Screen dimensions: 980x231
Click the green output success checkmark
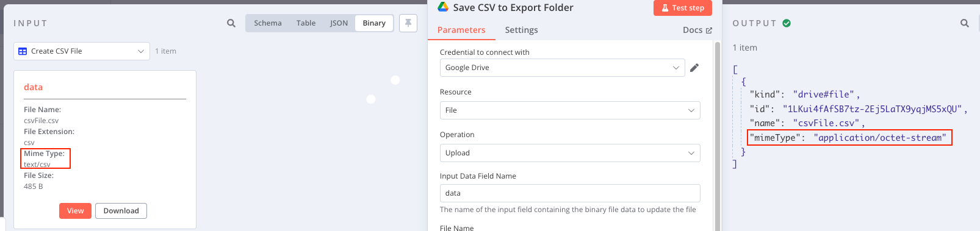(787, 23)
